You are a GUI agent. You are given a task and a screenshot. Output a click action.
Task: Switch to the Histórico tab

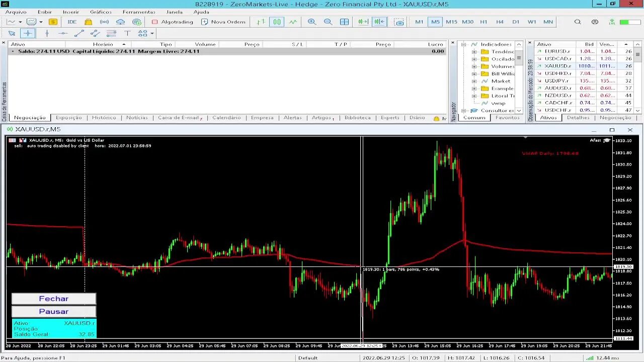tap(104, 118)
